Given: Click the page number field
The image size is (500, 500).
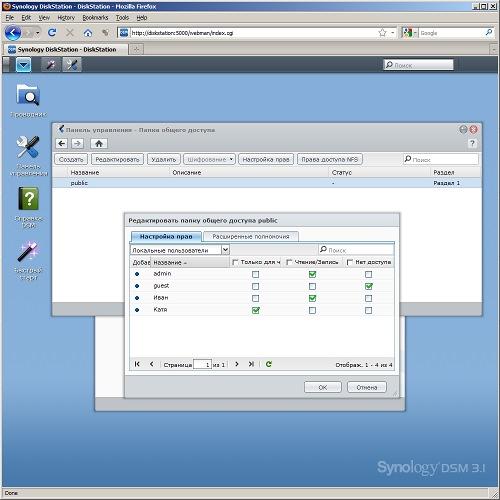Looking at the screenshot, I should pyautogui.click(x=203, y=364).
